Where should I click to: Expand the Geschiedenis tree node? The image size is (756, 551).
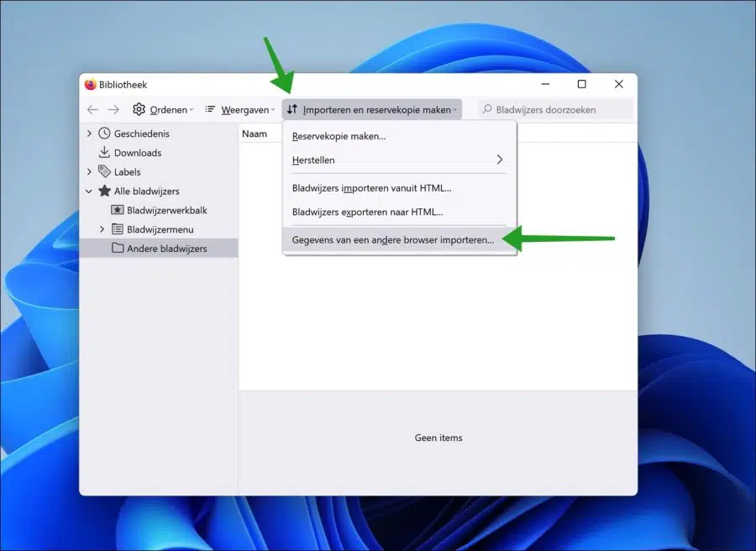[89, 133]
